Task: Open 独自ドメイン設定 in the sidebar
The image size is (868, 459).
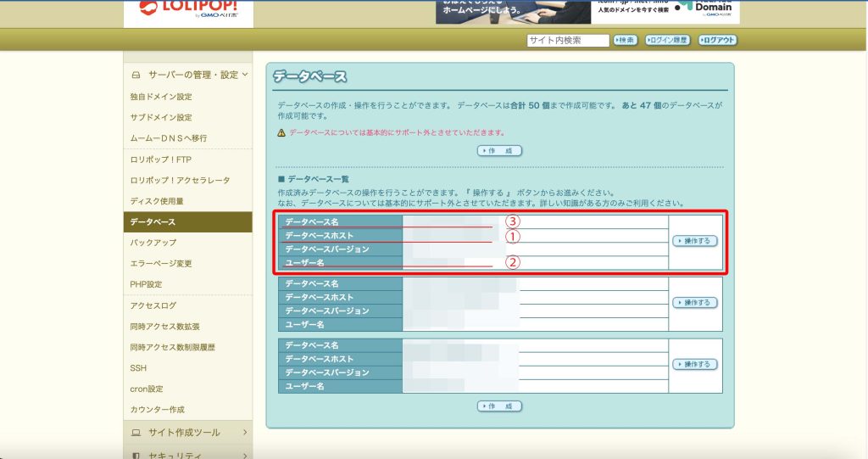Action: (161, 97)
